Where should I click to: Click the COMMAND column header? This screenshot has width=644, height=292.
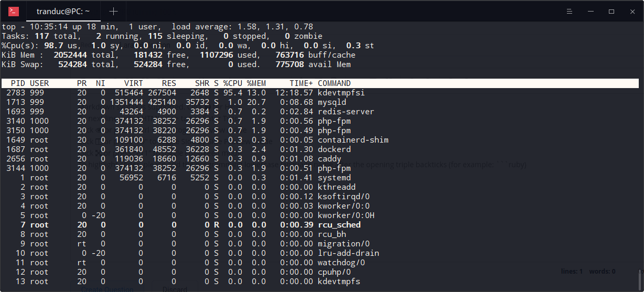334,83
